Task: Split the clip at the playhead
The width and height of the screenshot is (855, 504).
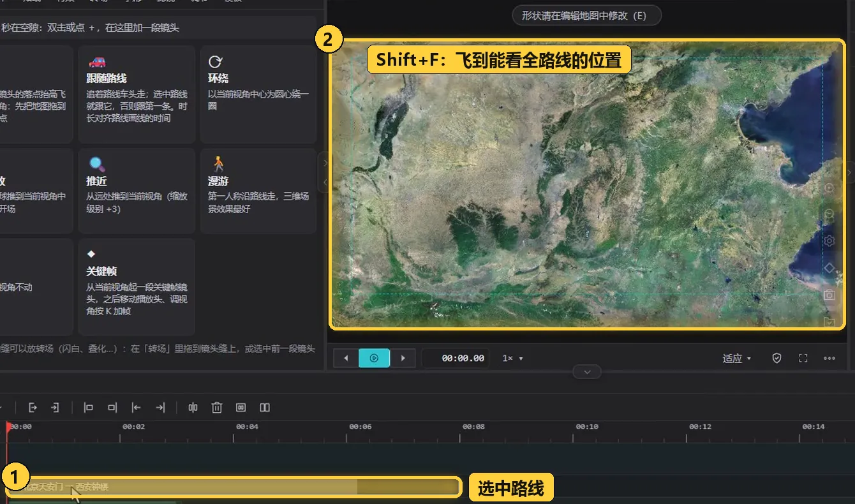Action: point(193,408)
